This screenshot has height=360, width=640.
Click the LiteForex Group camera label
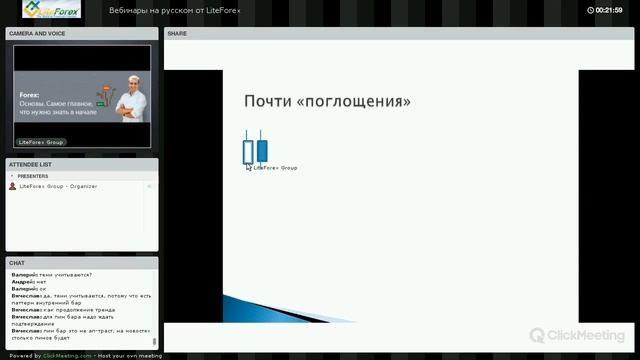[x=41, y=142]
